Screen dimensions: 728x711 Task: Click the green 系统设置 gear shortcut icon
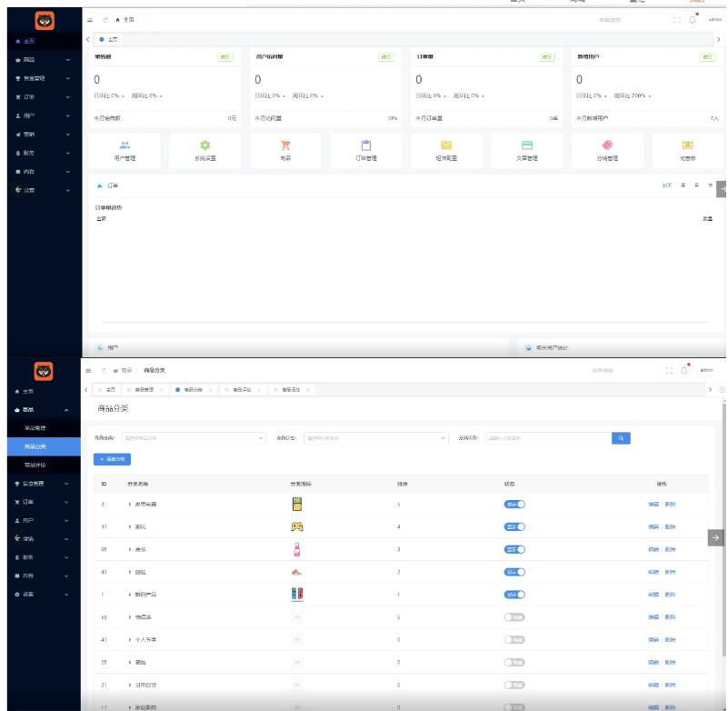pos(205,145)
